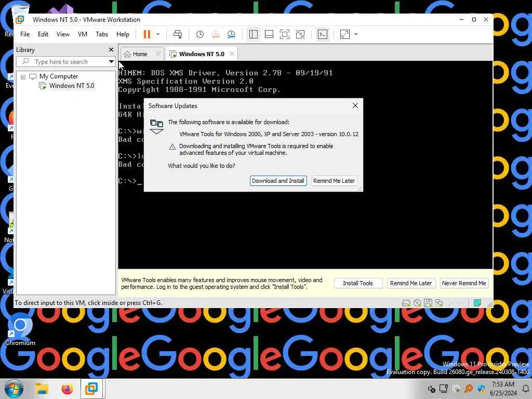Revert the virtual machine to a snapshot

point(216,34)
